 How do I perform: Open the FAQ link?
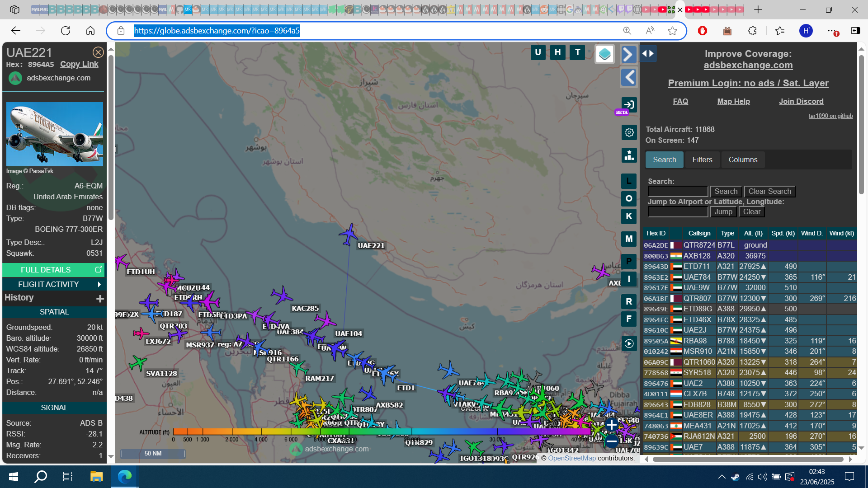tap(680, 101)
